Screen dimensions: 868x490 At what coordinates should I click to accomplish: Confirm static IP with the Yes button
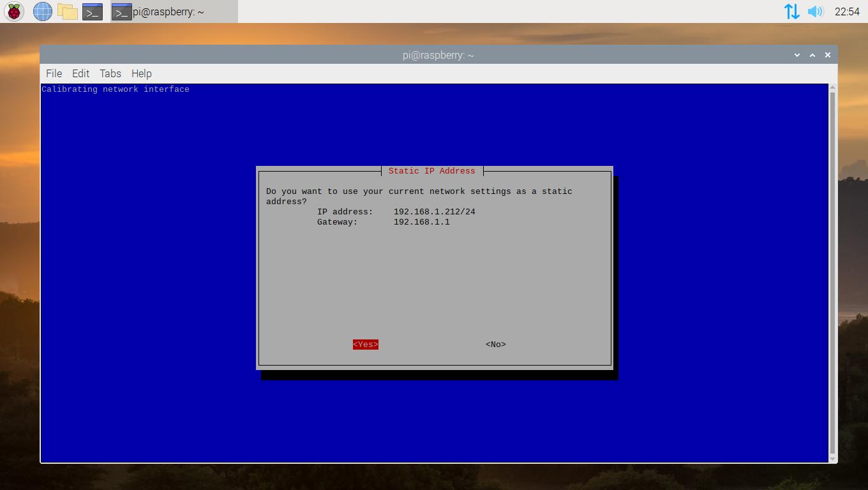365,345
